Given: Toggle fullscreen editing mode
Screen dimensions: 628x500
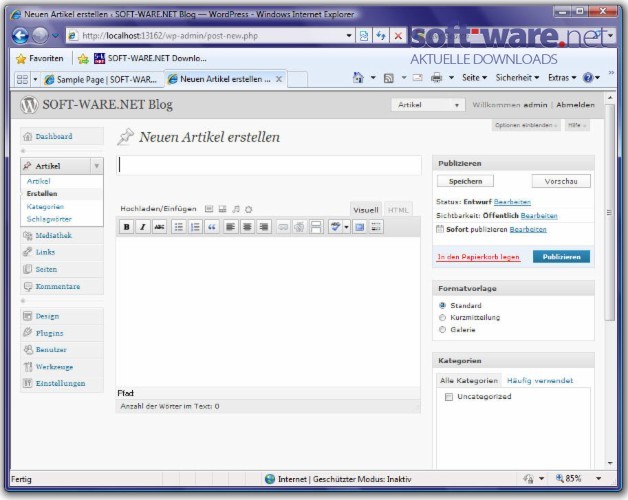Looking at the screenshot, I should [x=360, y=227].
